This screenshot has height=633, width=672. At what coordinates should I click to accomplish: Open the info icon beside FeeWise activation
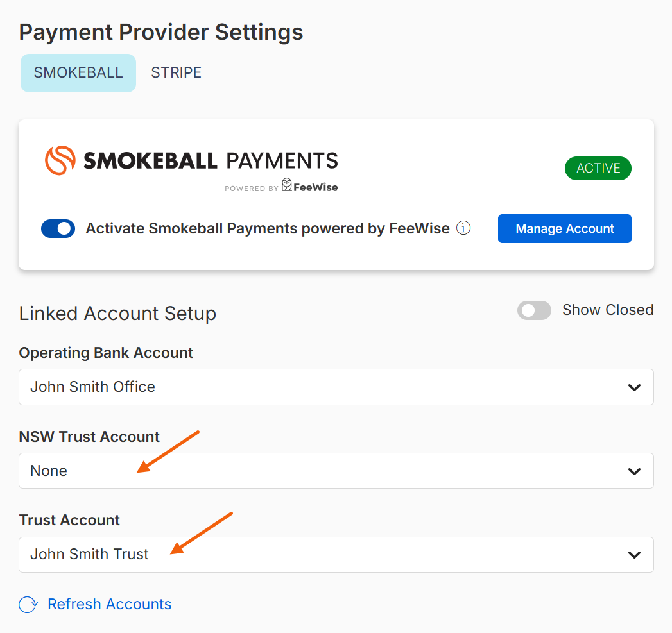coord(463,228)
